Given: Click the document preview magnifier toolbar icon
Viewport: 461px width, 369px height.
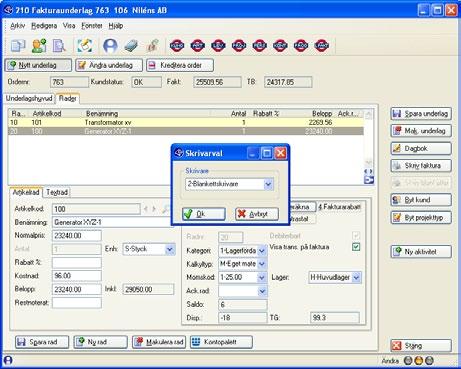Looking at the screenshot, I should [x=59, y=45].
